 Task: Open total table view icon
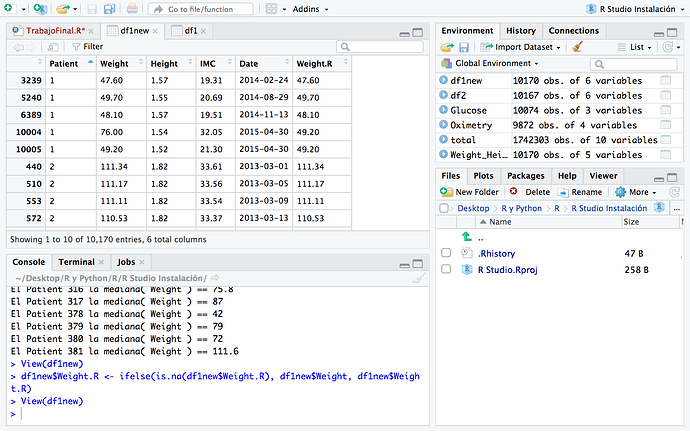(666, 140)
